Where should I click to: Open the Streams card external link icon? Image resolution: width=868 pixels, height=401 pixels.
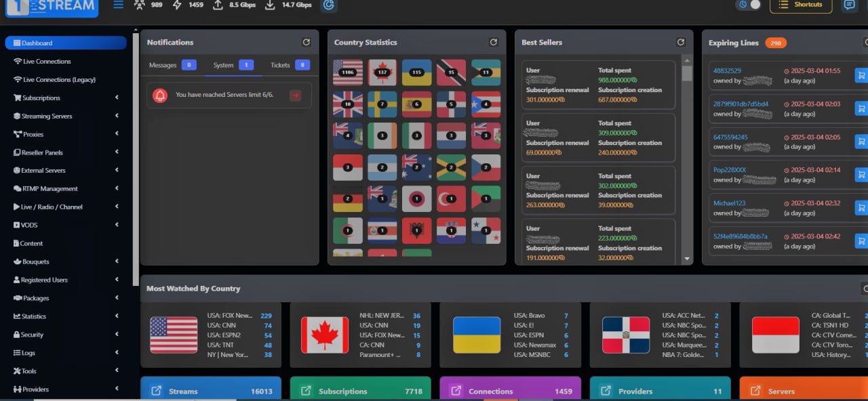tap(156, 391)
